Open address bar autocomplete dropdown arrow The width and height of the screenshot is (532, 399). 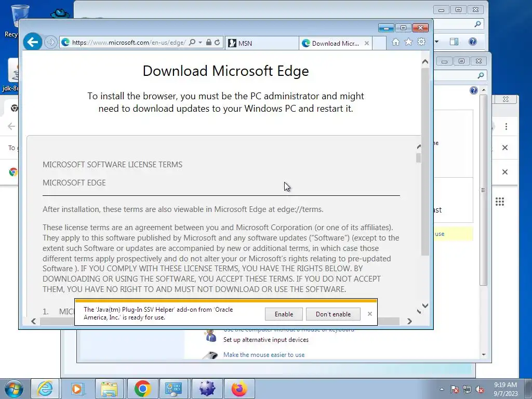click(200, 43)
